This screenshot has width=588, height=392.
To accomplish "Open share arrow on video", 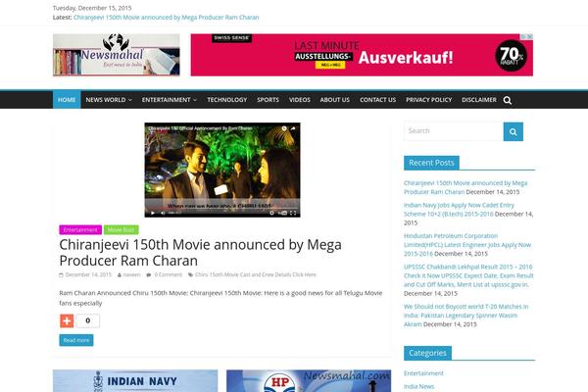I will (293, 128).
